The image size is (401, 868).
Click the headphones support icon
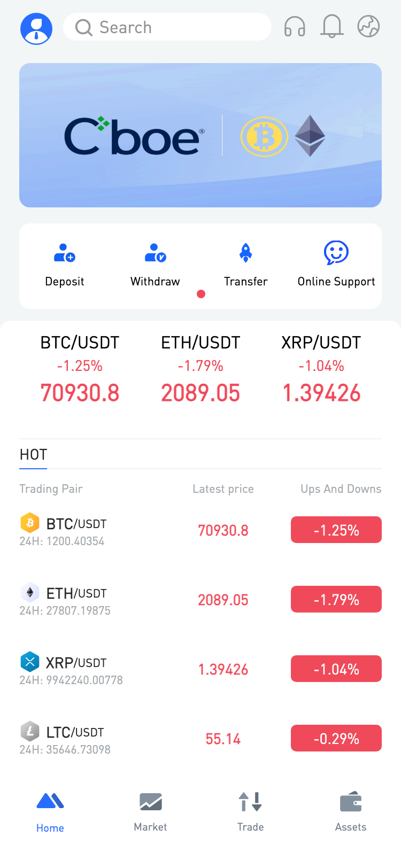click(295, 27)
